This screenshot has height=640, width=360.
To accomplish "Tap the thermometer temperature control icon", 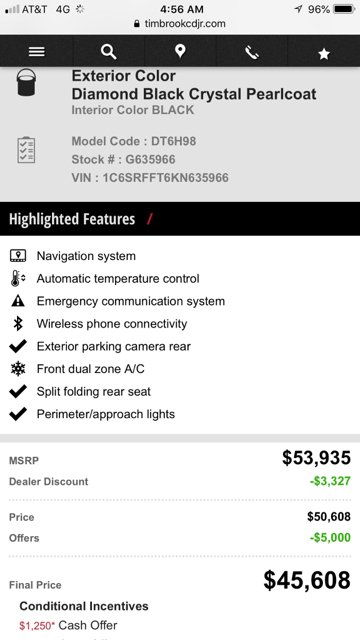I will point(18,278).
